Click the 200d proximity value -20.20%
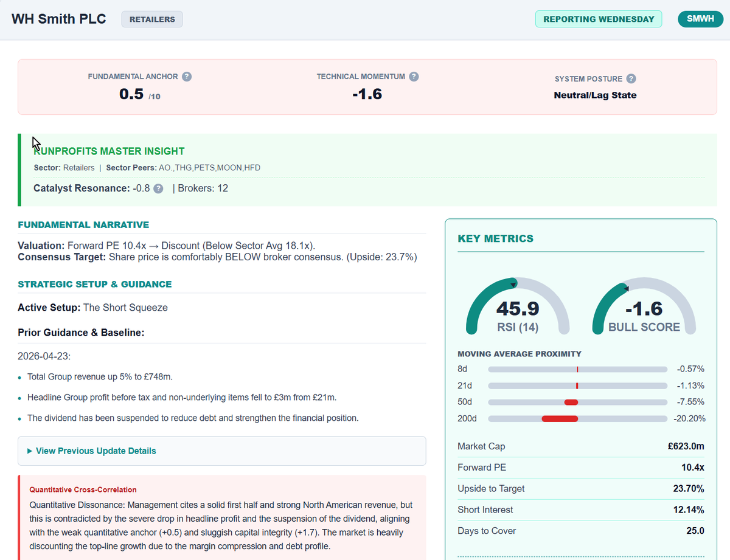Image resolution: width=730 pixels, height=560 pixels. [689, 418]
